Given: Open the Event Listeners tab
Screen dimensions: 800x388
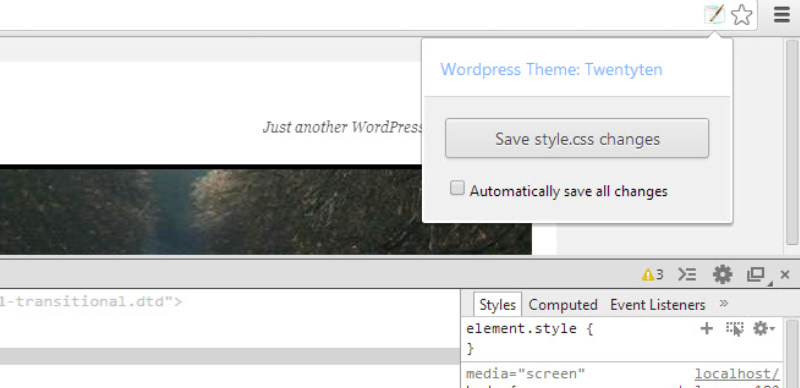Looking at the screenshot, I should [658, 305].
